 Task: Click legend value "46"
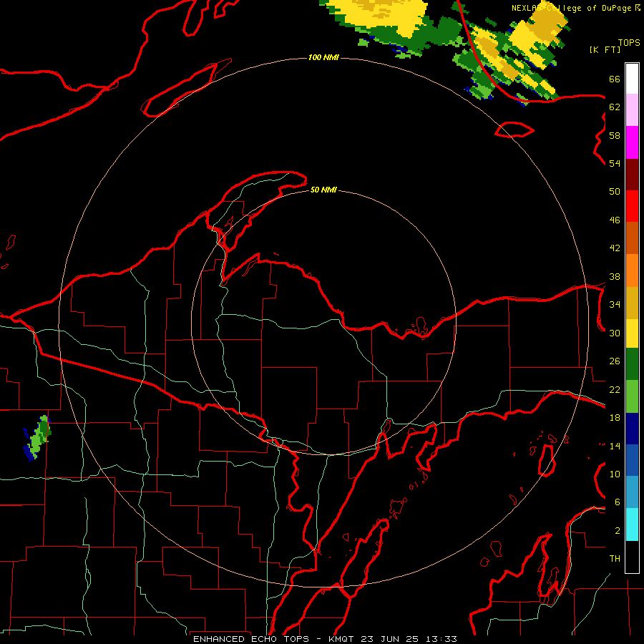pyautogui.click(x=615, y=220)
